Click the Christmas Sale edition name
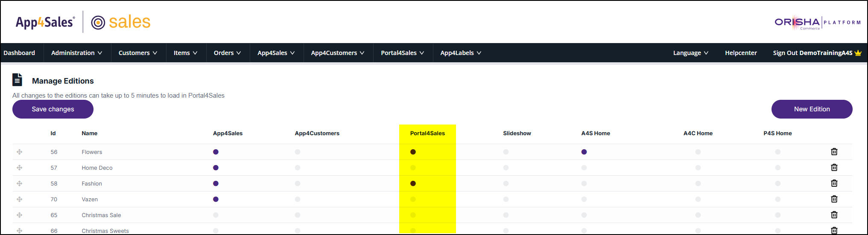 pyautogui.click(x=101, y=215)
